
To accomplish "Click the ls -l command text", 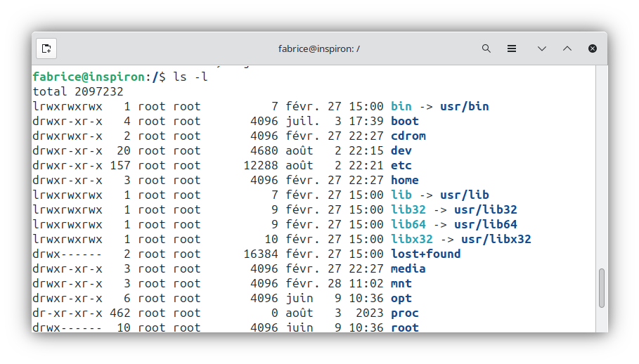I will [191, 77].
